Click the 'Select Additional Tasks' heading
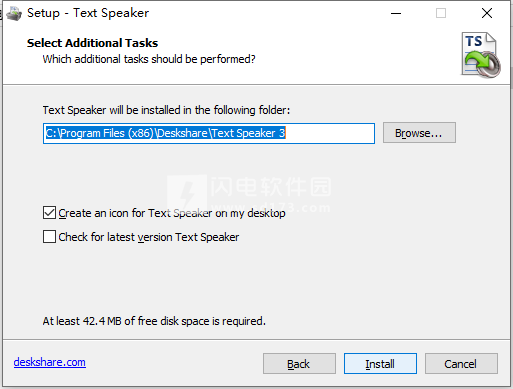This screenshot has width=513, height=389. [92, 43]
